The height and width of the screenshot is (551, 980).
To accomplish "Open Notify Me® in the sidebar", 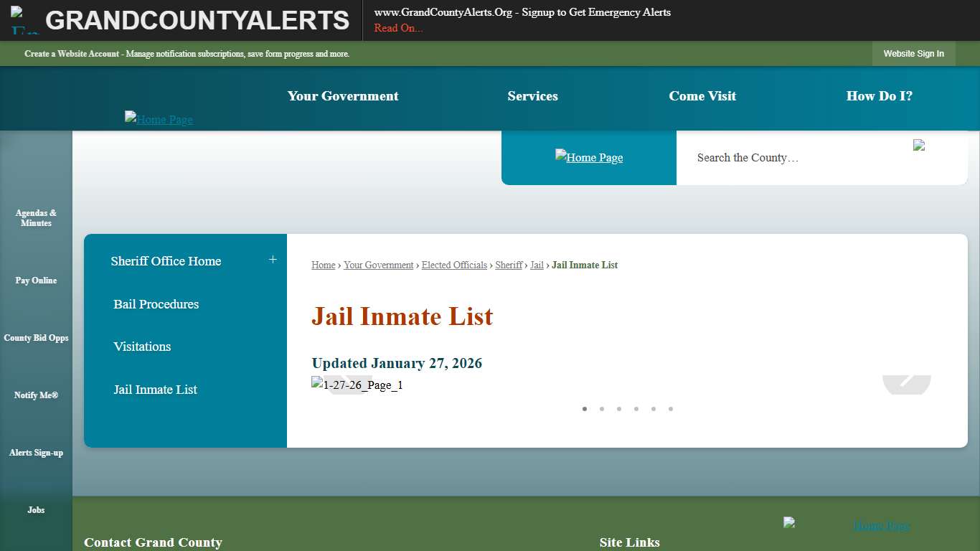I will tap(35, 395).
